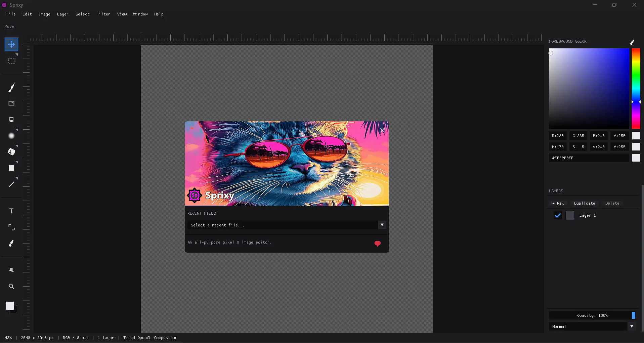Click the S: 5 saturation value field
Image resolution: width=644 pixels, height=343 pixels.
click(578, 147)
